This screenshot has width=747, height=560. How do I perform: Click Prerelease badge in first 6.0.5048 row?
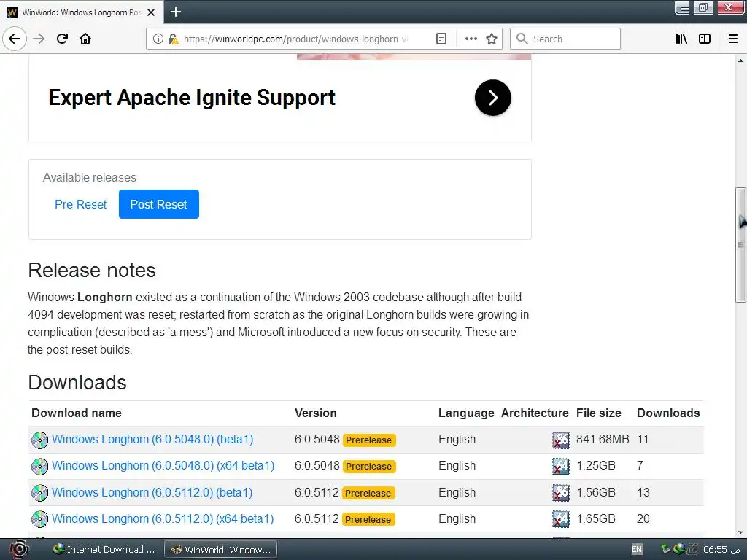tap(368, 440)
